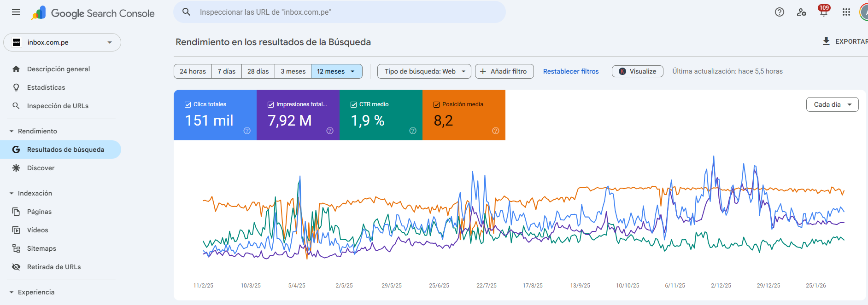
Task: Uncheck the Clics totales checkbox
Action: (x=188, y=104)
